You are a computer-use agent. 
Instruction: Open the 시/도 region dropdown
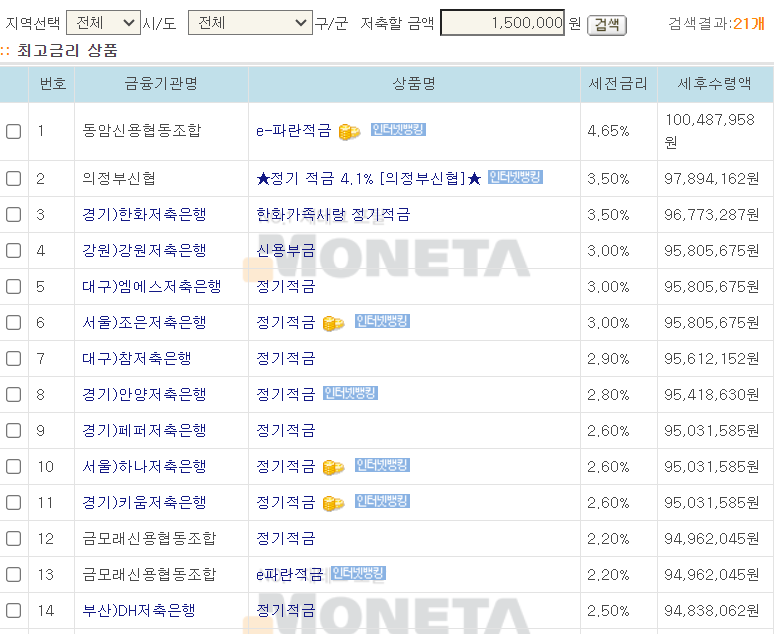[x=103, y=23]
